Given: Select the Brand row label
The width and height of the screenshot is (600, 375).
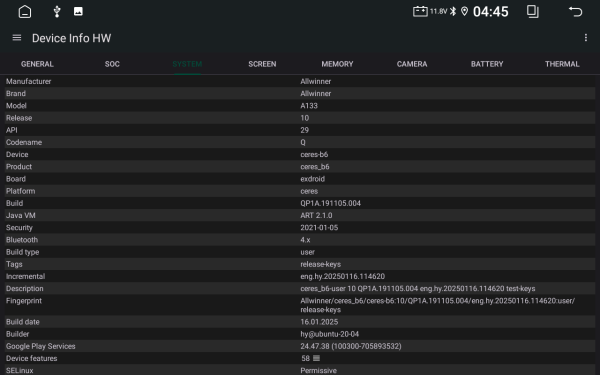Looking at the screenshot, I should coord(16,93).
